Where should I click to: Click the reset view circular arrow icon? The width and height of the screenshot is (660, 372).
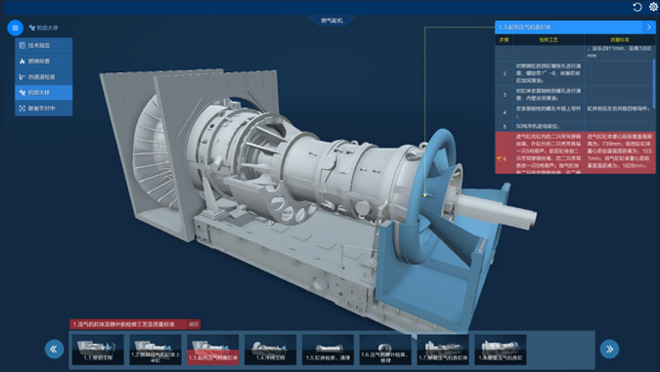coord(637,7)
